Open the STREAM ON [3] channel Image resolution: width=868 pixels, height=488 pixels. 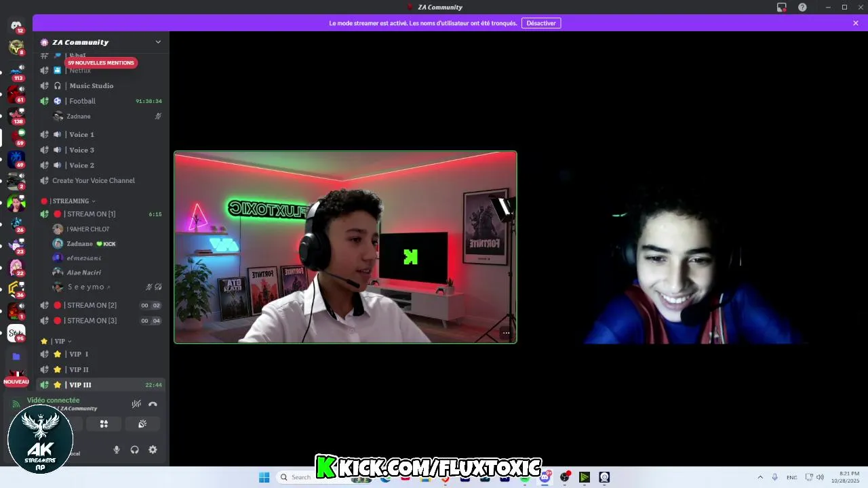[x=102, y=321]
